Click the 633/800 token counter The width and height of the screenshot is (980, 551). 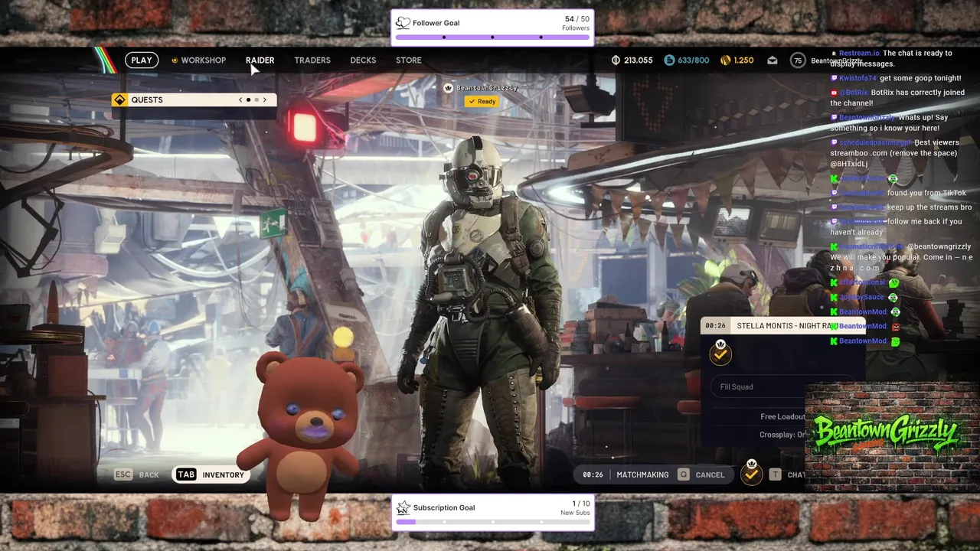pos(694,60)
